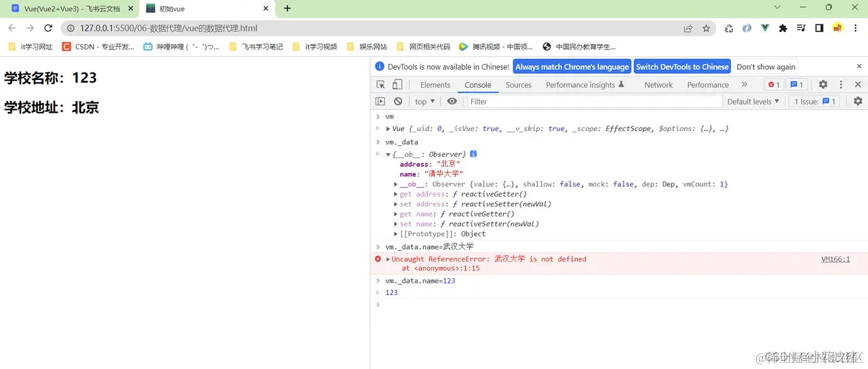Switch to the Network tab
868x369 pixels.
tap(658, 85)
